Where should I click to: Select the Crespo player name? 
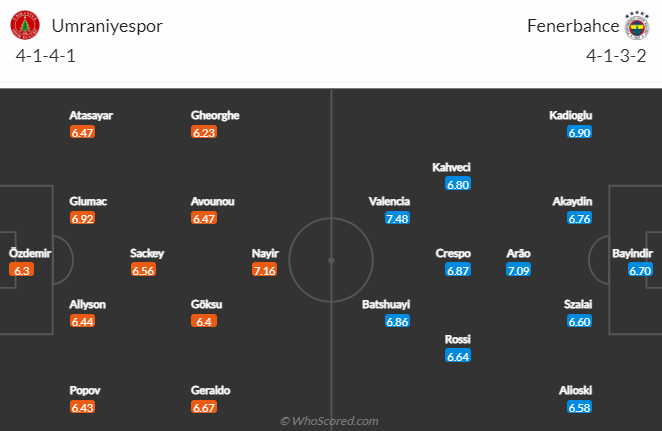(x=453, y=253)
